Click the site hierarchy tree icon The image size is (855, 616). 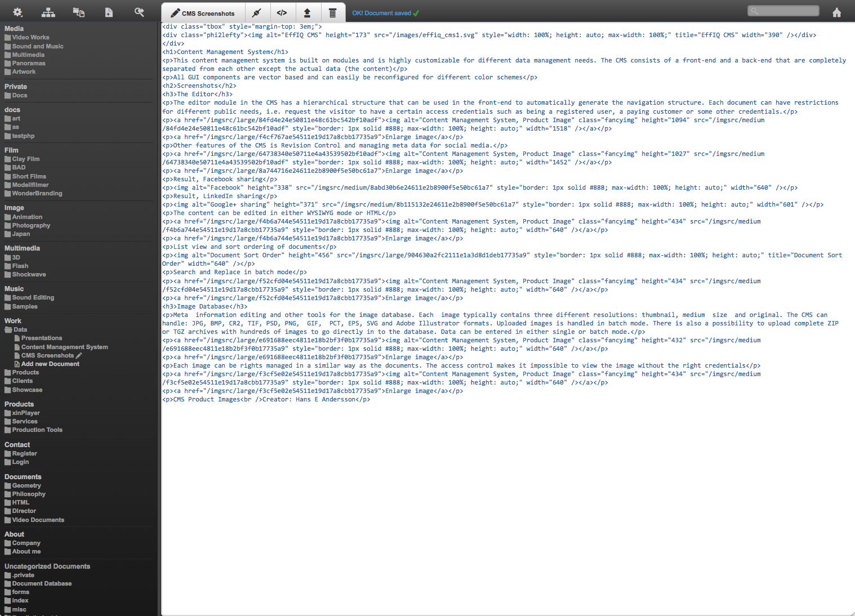click(x=48, y=12)
